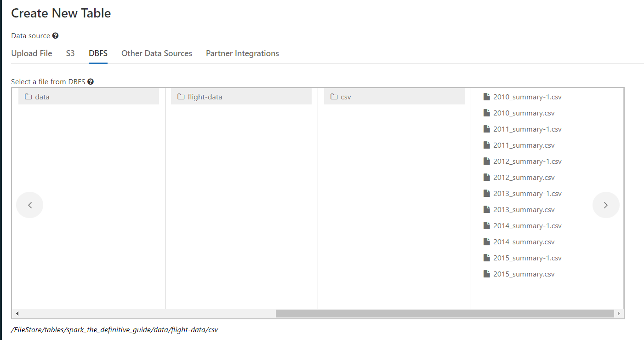Choose the file name 2013_summary.csv

(524, 210)
